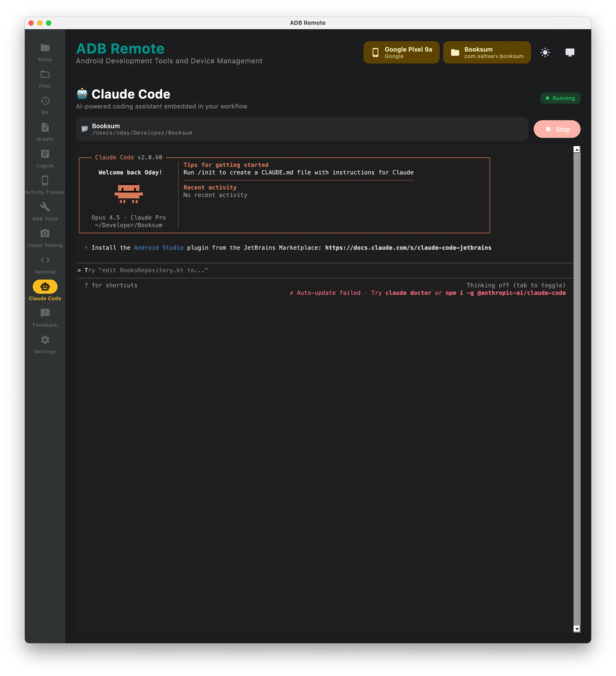The image size is (616, 676).
Task: Open the Booksum package selector
Action: click(x=487, y=52)
